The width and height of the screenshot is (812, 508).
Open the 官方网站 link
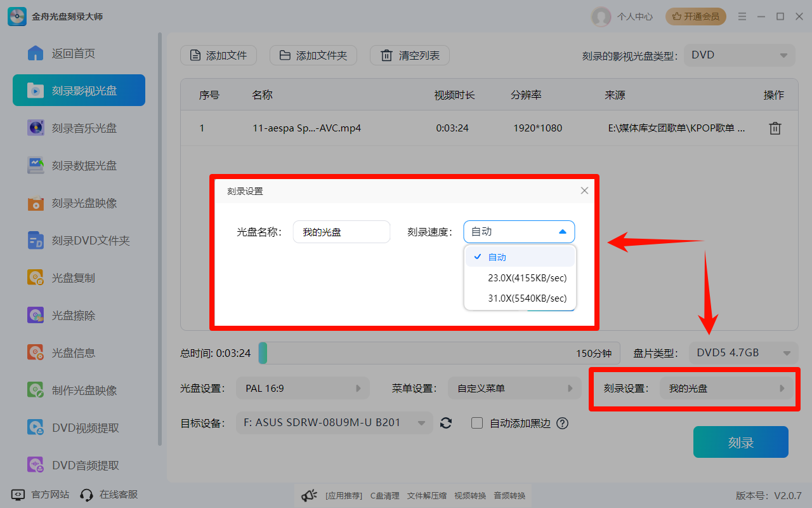[41, 495]
